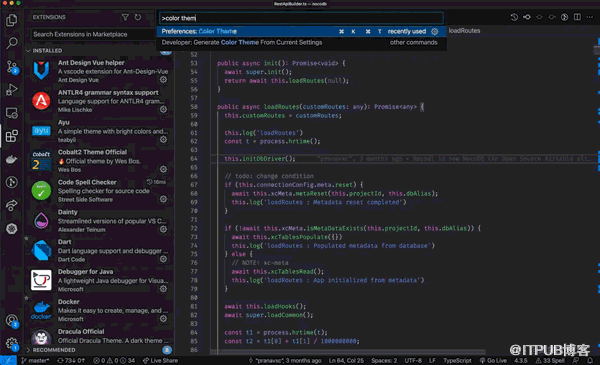Open the Ayu theme extension entry
The height and width of the screenshot is (365, 600).
pos(99,130)
